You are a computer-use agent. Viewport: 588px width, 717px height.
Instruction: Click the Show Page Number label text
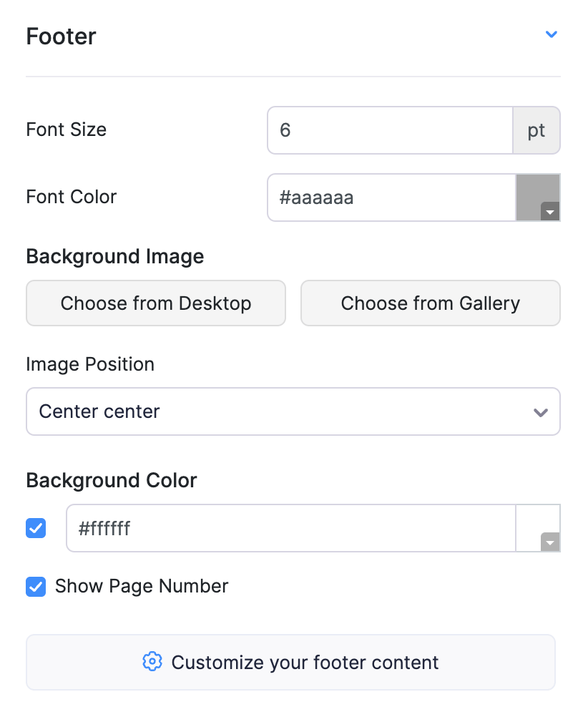tap(142, 587)
